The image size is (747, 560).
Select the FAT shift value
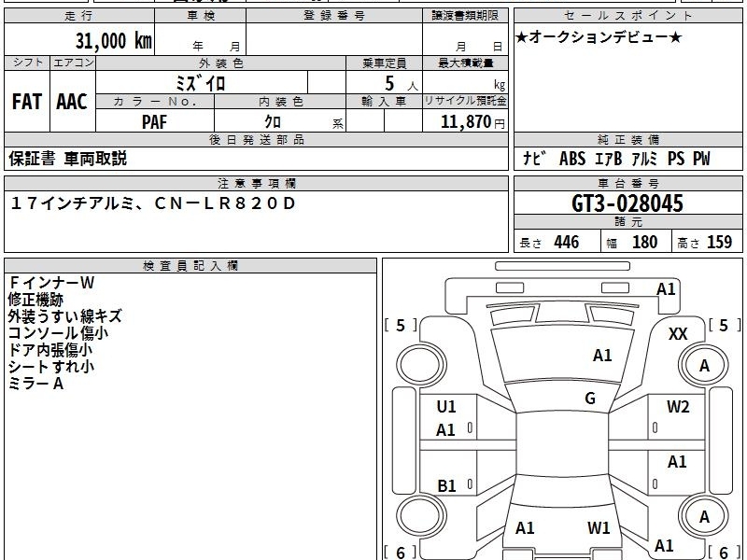point(27,102)
